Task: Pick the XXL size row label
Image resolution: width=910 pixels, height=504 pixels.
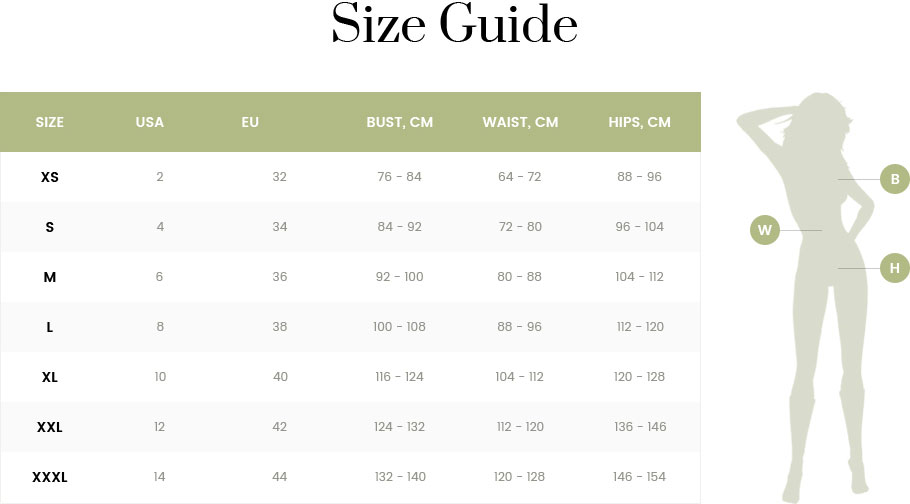Action: pyautogui.click(x=49, y=427)
